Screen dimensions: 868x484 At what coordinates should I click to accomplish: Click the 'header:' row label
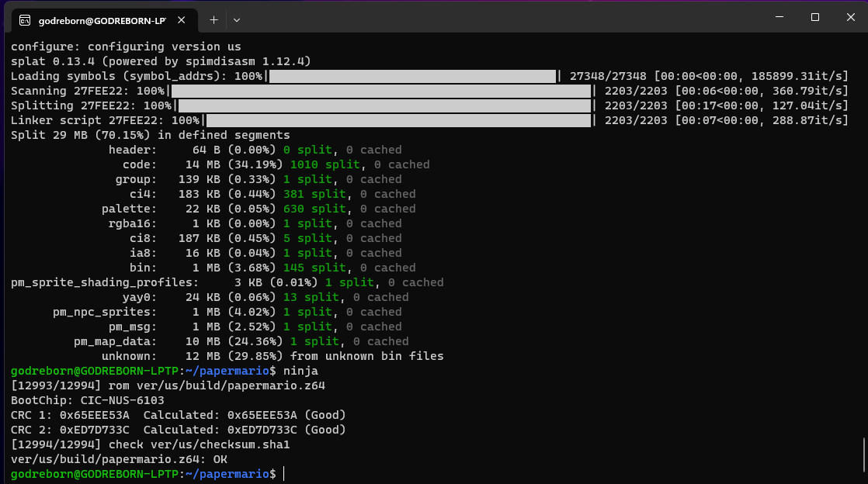pyautogui.click(x=132, y=150)
